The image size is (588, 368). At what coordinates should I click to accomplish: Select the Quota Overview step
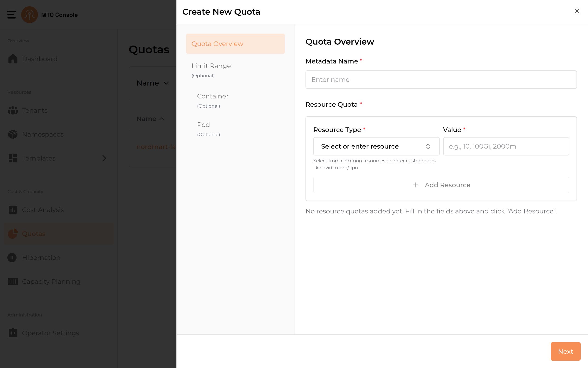[235, 44]
